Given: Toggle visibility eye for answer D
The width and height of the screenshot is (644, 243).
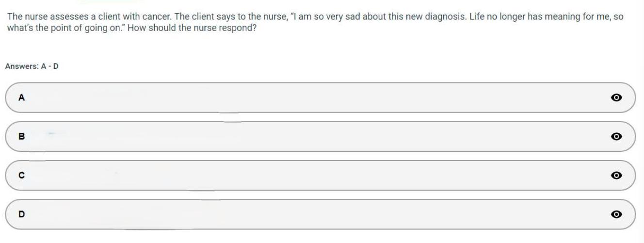Looking at the screenshot, I should coord(616,214).
